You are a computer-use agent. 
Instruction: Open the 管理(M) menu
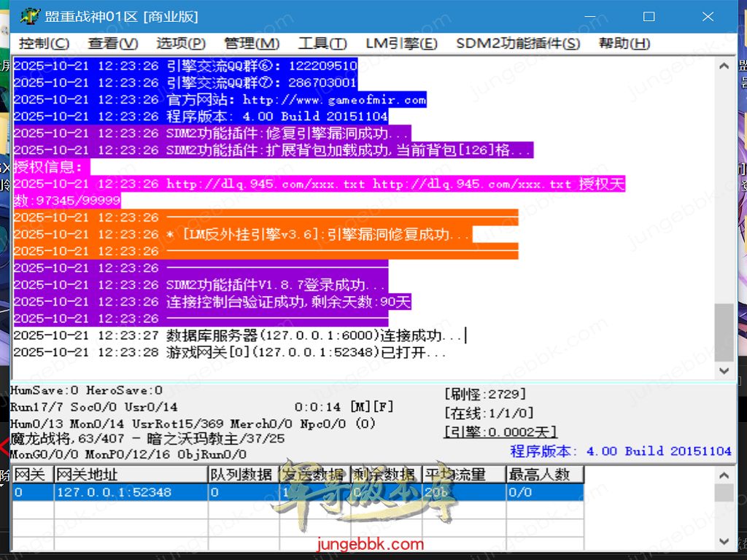(252, 44)
